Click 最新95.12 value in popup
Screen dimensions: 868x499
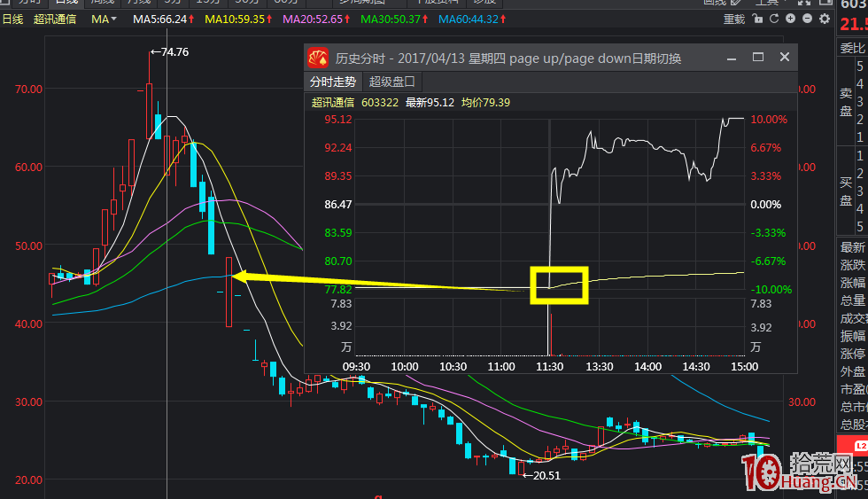click(430, 103)
